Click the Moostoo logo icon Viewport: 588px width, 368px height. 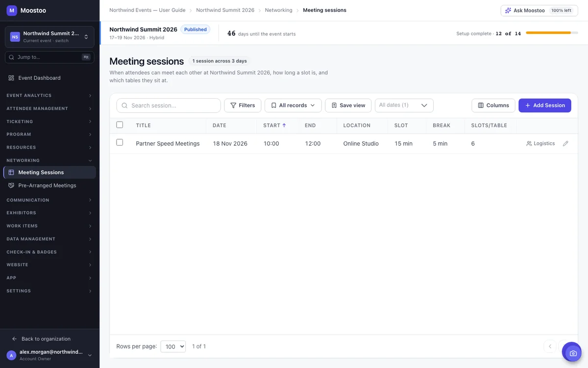coord(11,10)
